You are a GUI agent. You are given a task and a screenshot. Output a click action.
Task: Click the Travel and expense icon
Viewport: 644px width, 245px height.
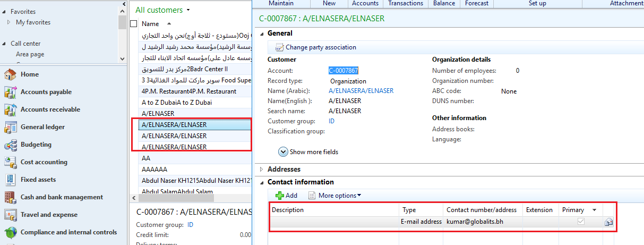tap(10, 215)
